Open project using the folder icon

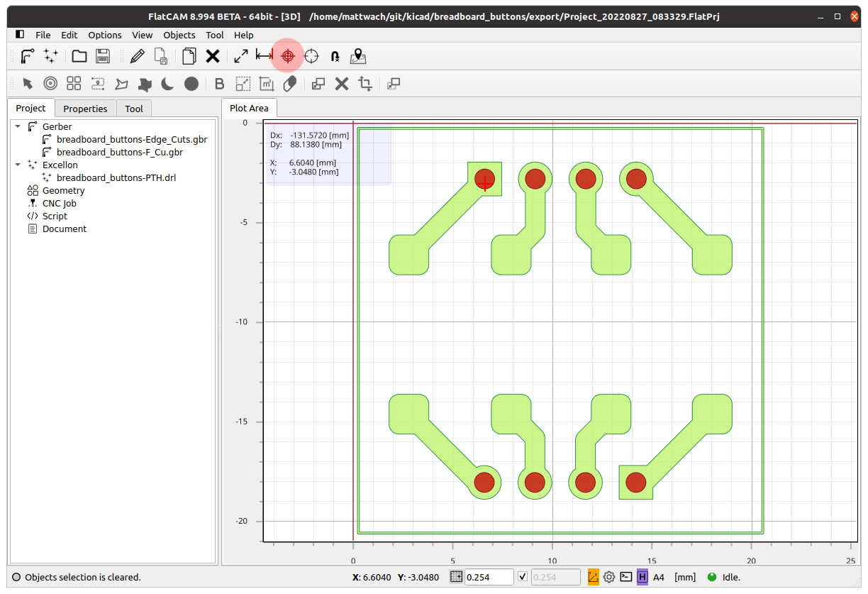pos(79,56)
